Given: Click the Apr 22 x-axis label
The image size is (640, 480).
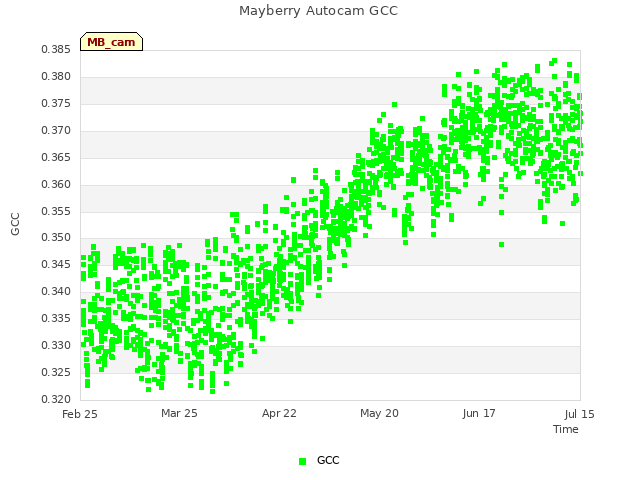Looking at the screenshot, I should [x=279, y=413].
